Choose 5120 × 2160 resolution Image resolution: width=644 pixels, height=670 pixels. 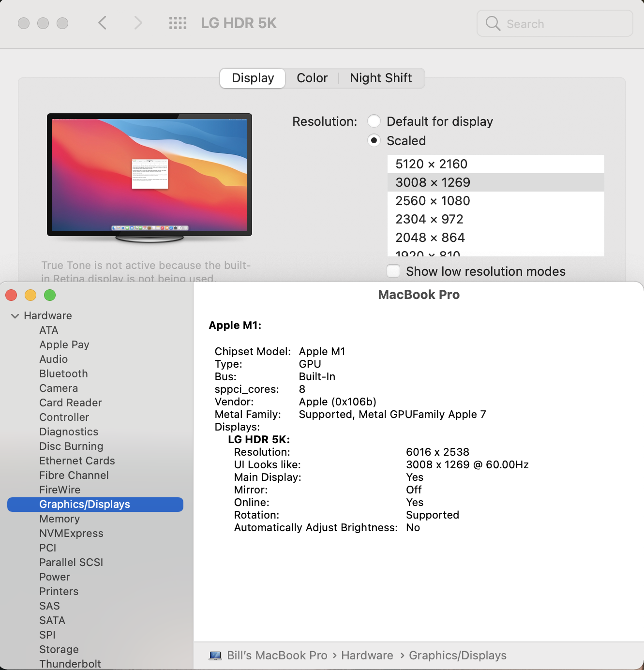point(496,164)
